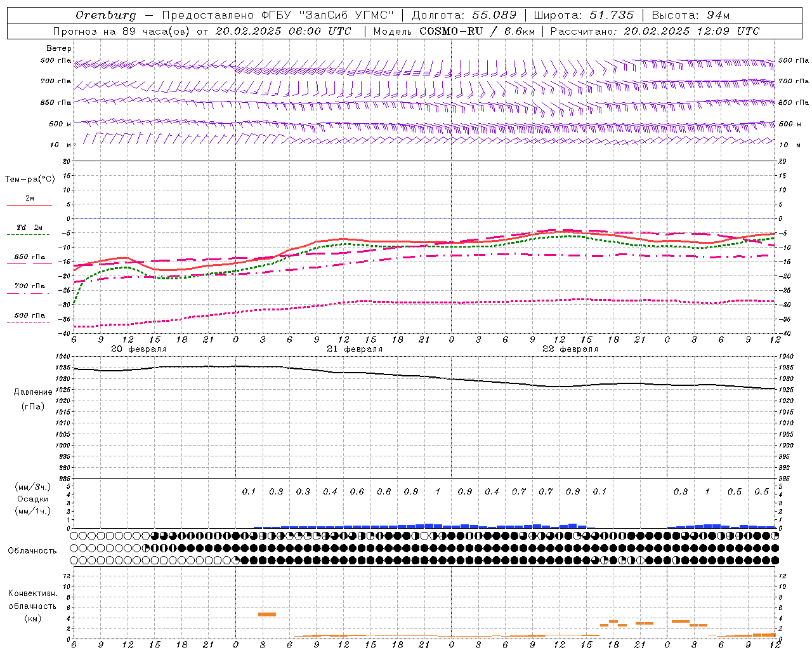Image resolution: width=812 pixels, height=650 pixels.
Task: Click the 'Конвективн.' convective cloud label
Action: click(32, 594)
